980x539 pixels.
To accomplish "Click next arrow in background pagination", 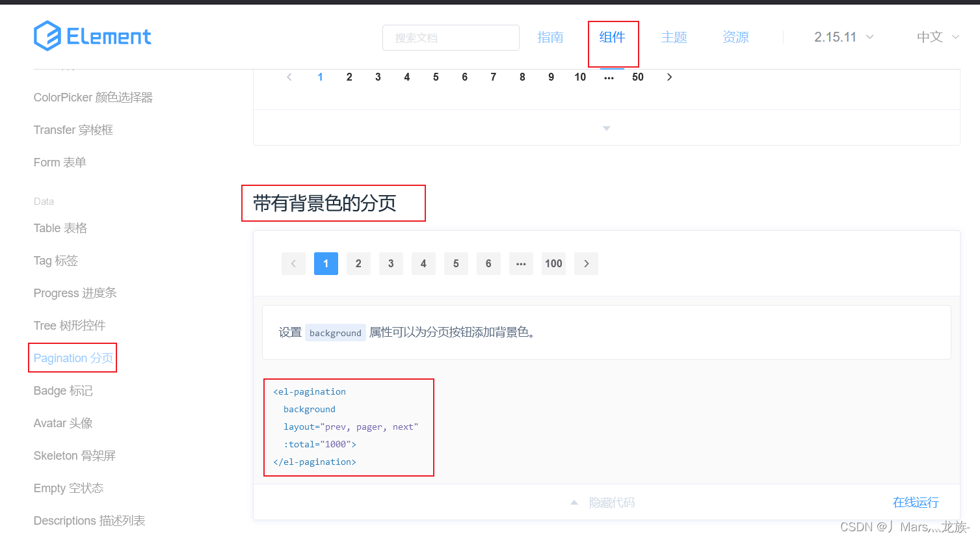I will pos(586,263).
